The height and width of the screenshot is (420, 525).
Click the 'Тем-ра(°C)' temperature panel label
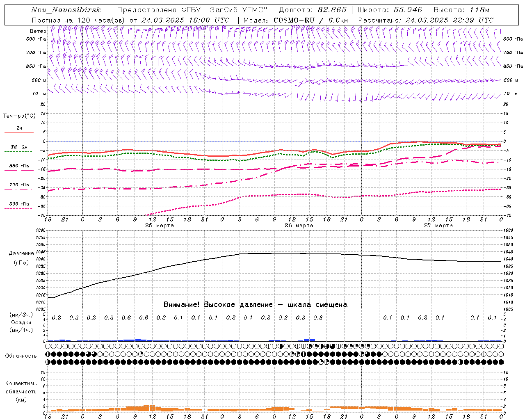(x=19, y=116)
